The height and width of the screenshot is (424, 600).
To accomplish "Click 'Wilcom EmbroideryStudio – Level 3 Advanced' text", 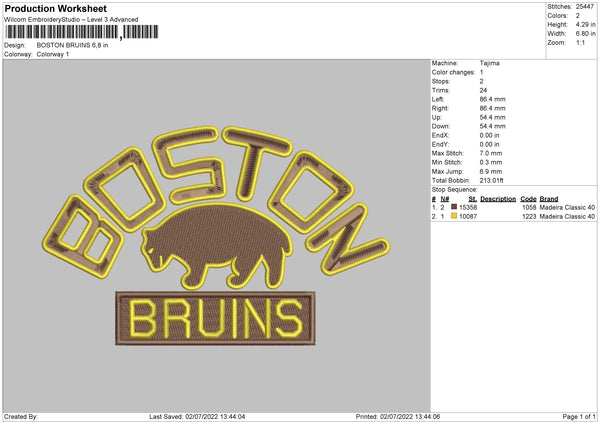I will pos(71,20).
